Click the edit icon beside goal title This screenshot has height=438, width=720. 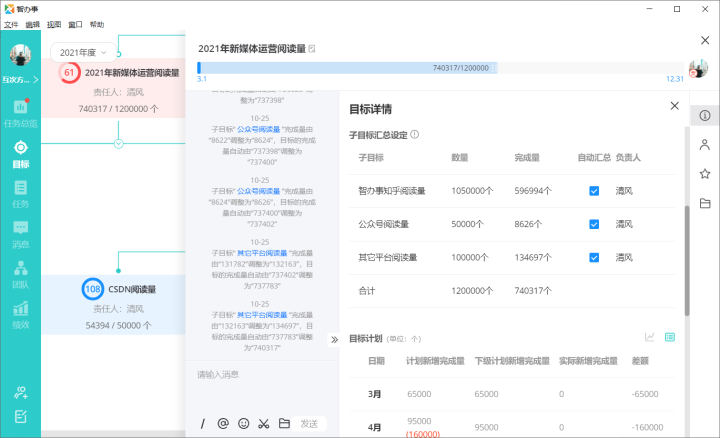312,49
